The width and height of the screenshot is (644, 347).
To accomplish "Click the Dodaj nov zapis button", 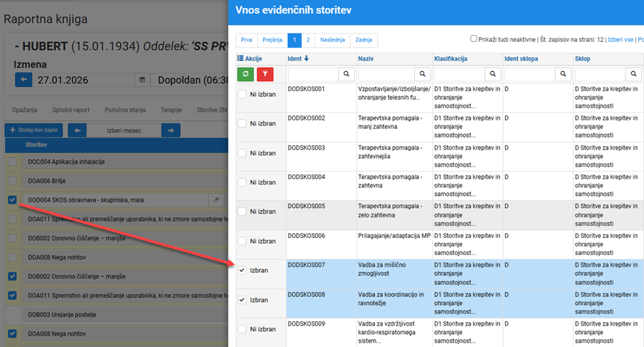I will pos(33,130).
